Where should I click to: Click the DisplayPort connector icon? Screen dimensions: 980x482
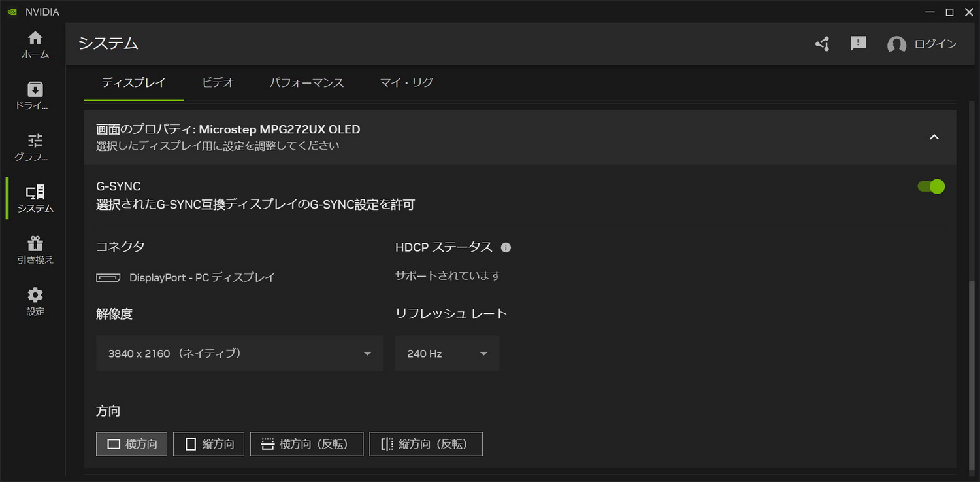click(108, 277)
